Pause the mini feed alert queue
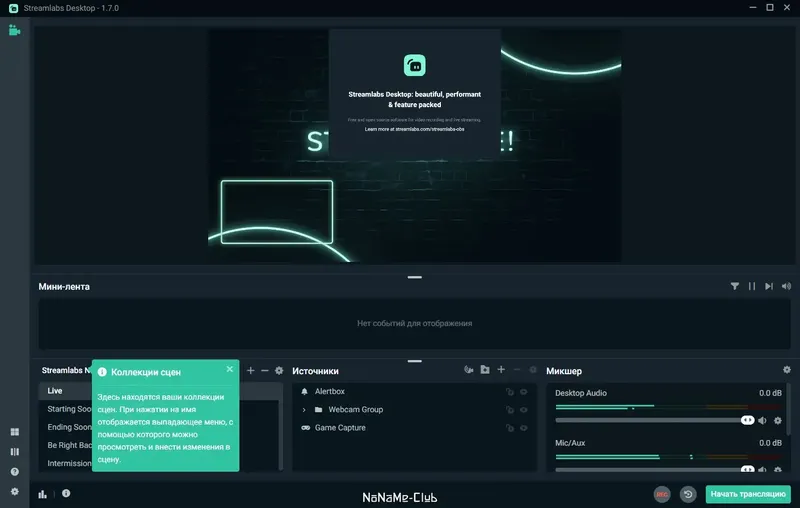 [x=752, y=286]
